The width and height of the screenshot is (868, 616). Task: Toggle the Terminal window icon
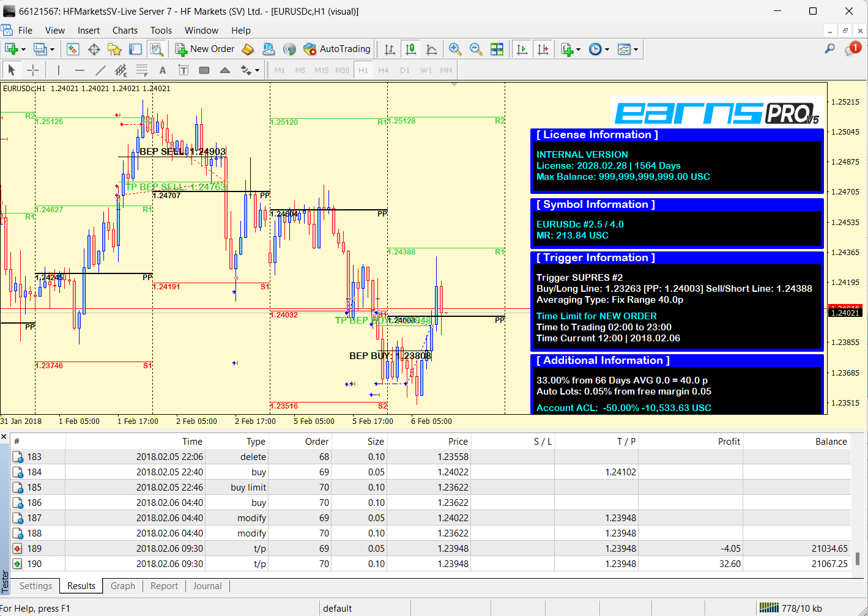135,49
